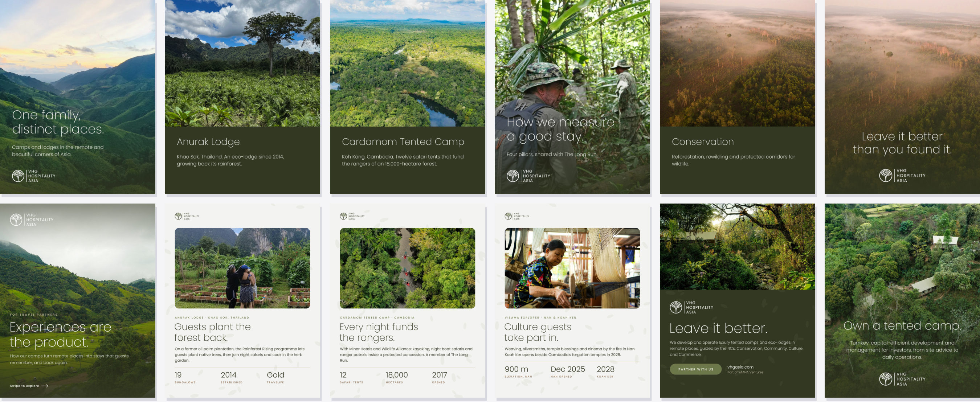Click 'Swipe to explore' text
Screen dimensions: 980x402
[24, 386]
